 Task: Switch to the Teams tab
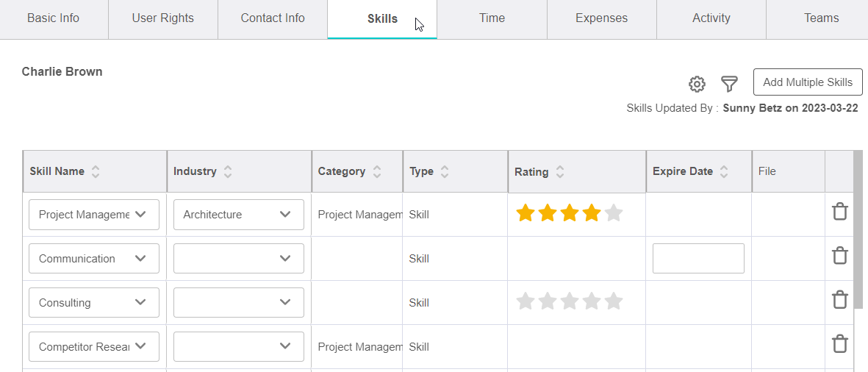817,19
